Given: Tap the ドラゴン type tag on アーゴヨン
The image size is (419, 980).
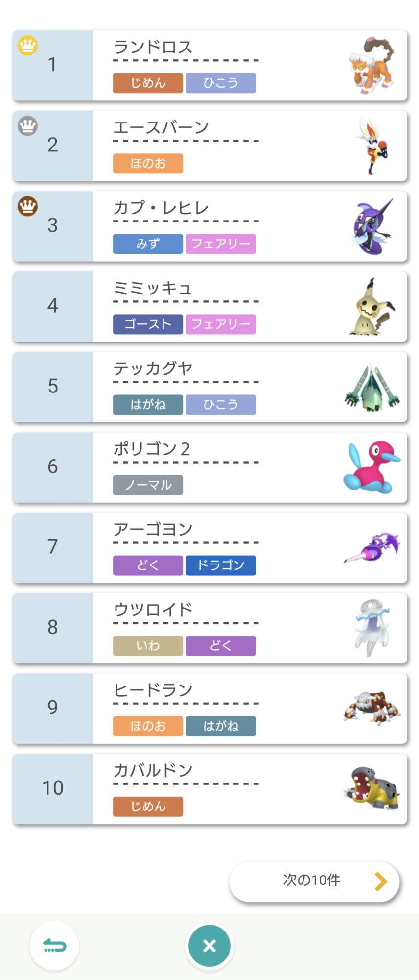Looking at the screenshot, I should coord(221,565).
